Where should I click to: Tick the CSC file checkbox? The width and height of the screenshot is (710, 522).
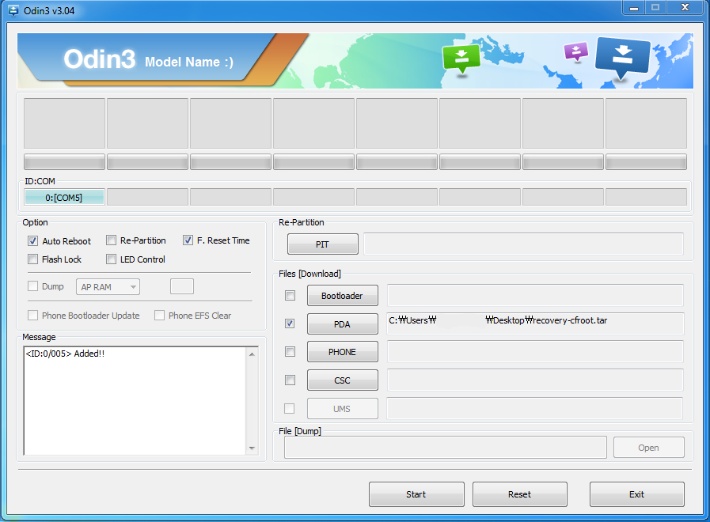(x=290, y=380)
